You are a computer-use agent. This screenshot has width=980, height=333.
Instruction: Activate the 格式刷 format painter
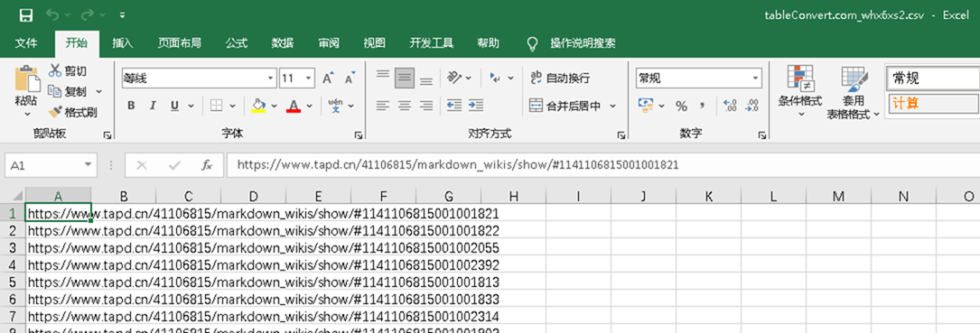(73, 113)
